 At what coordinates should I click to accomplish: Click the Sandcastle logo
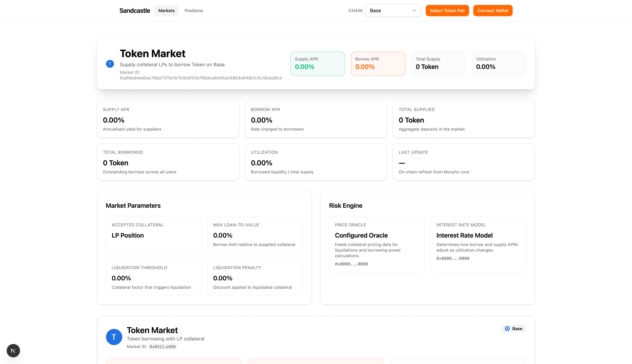point(134,10)
